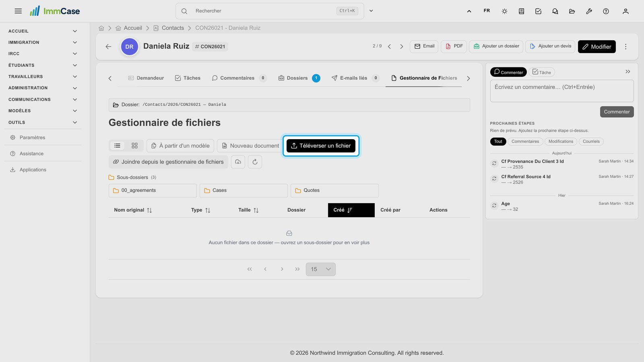Filter activity by Modifications chip
The height and width of the screenshot is (362, 644).
tap(561, 142)
